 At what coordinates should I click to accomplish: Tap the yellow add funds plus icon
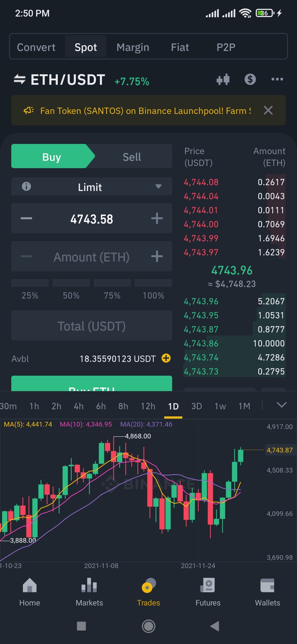click(166, 358)
